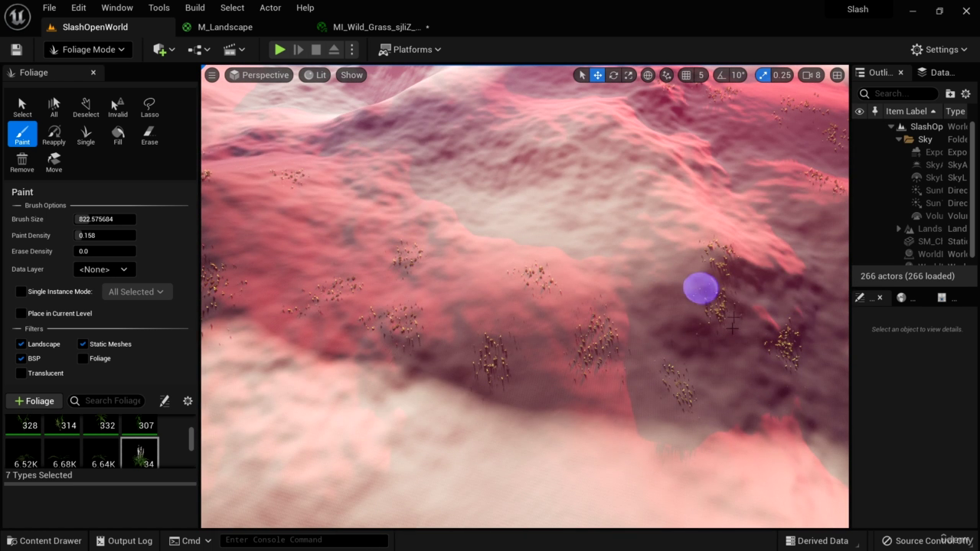This screenshot has width=980, height=551.
Task: Open the Build menu
Action: tap(195, 8)
